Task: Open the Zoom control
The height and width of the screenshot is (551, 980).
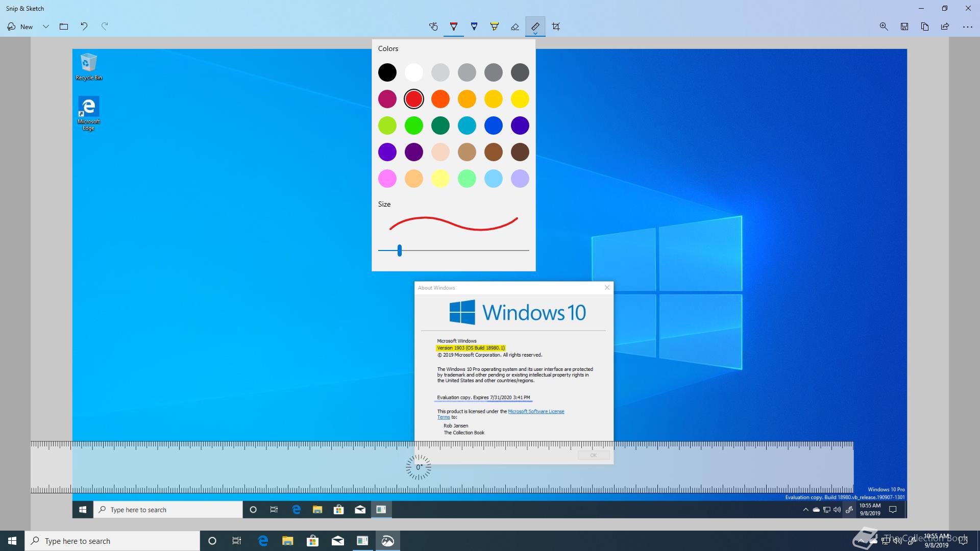Action: (x=884, y=27)
